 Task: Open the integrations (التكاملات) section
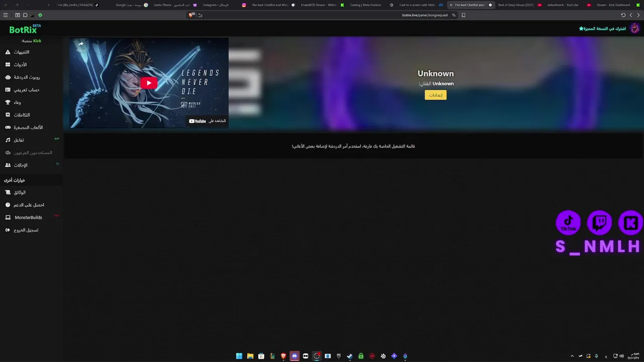(x=31, y=115)
